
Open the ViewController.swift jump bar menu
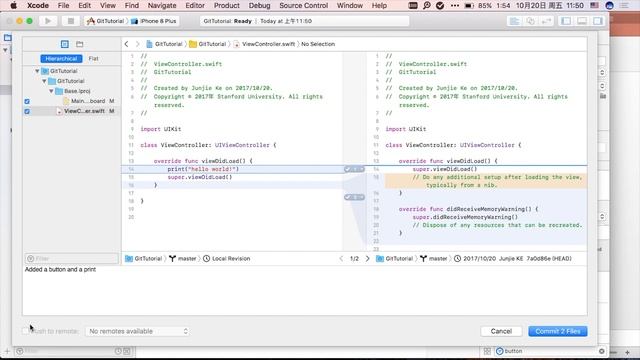click(264, 44)
